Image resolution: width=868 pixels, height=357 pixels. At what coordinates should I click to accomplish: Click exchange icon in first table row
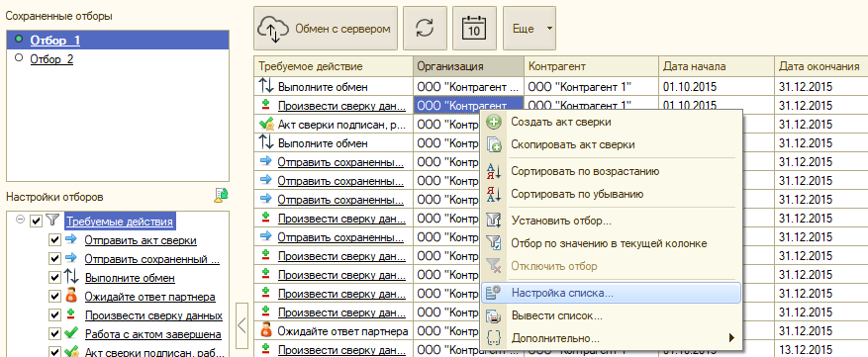pos(266,86)
